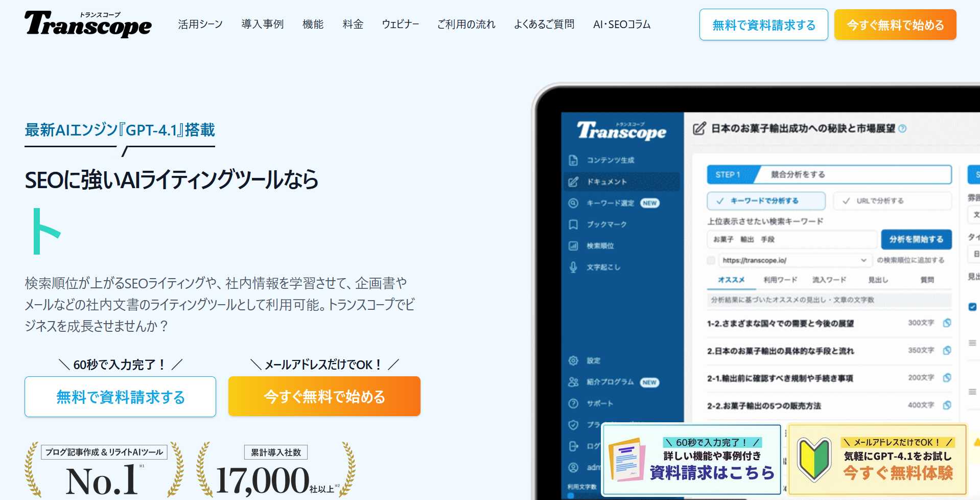The width and height of the screenshot is (980, 500).
Task: Click the コンテンツ生成 document icon in sidebar
Action: (573, 160)
